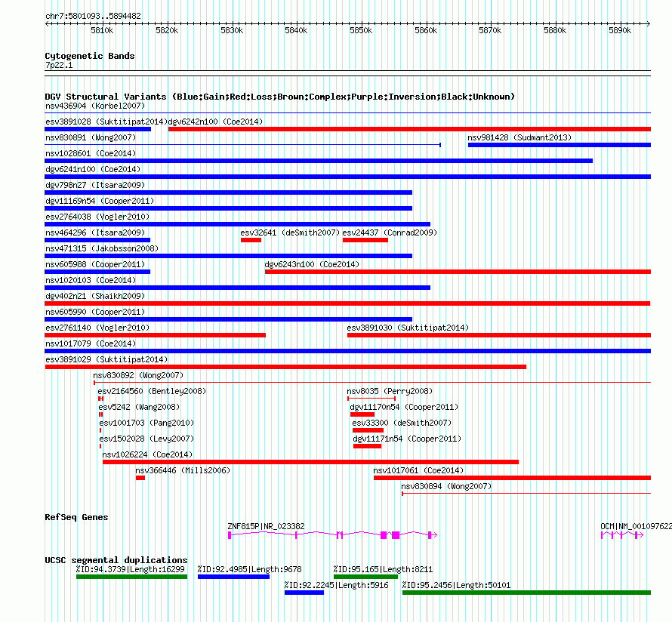The height and width of the screenshot is (622, 672).
Task: Open variant nsv830891 (Wong2007)
Action: point(91,137)
